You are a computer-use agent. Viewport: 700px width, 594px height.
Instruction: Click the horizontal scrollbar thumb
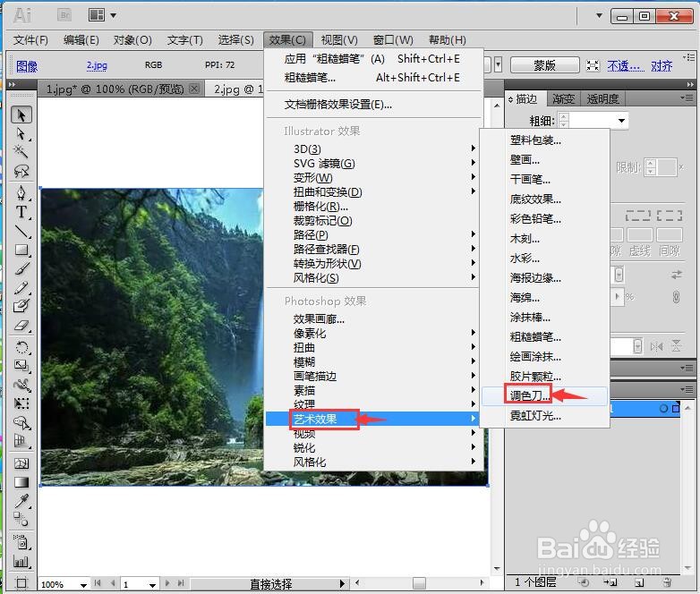[419, 583]
